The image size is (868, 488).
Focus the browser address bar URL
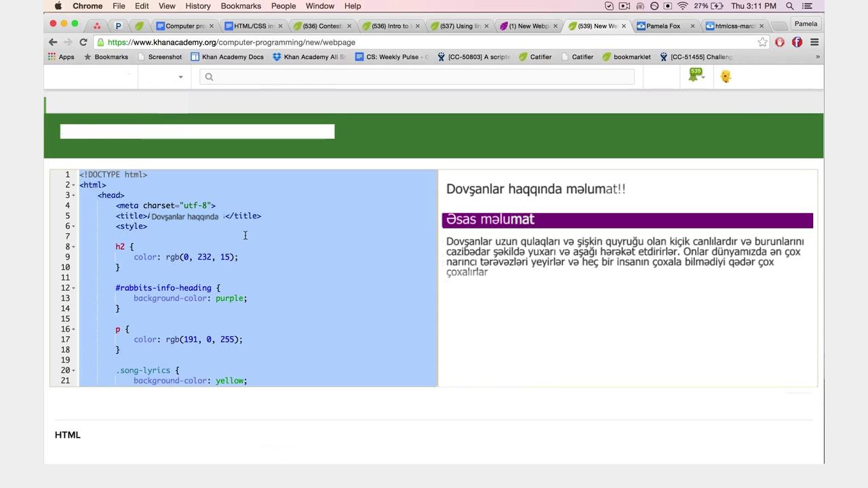click(x=231, y=42)
